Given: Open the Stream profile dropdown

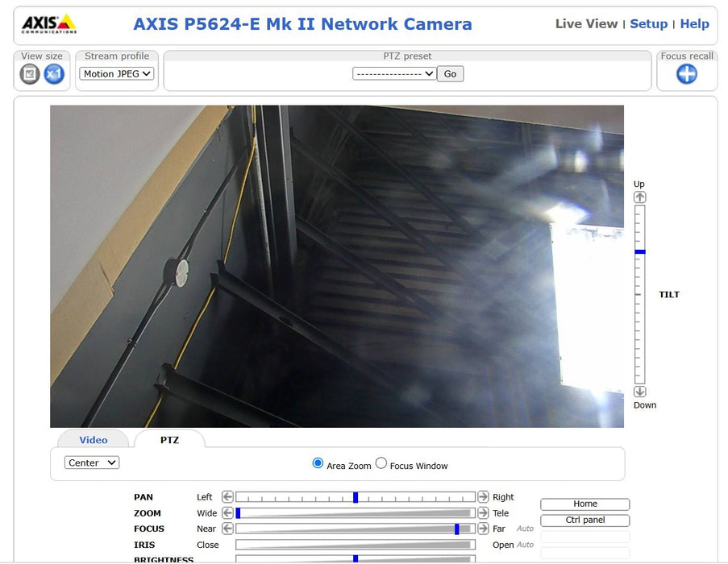Looking at the screenshot, I should 117,74.
